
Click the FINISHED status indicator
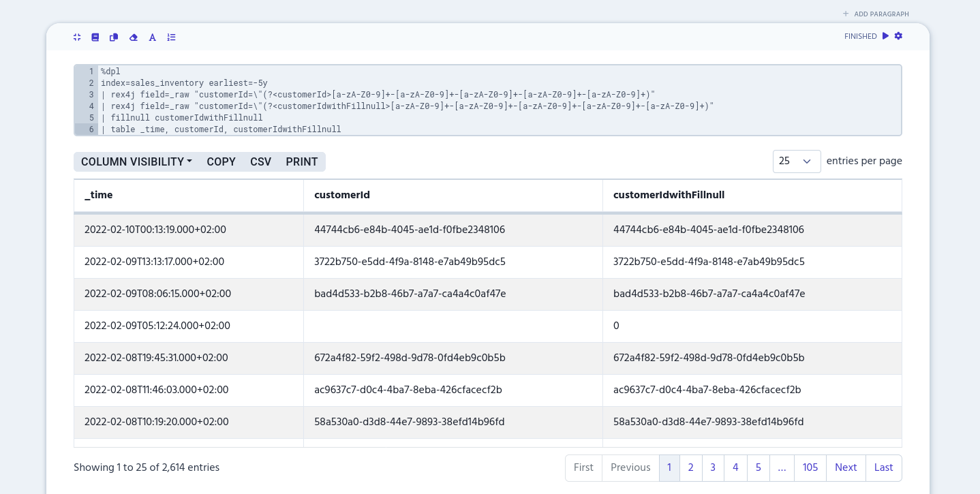pyautogui.click(x=860, y=36)
